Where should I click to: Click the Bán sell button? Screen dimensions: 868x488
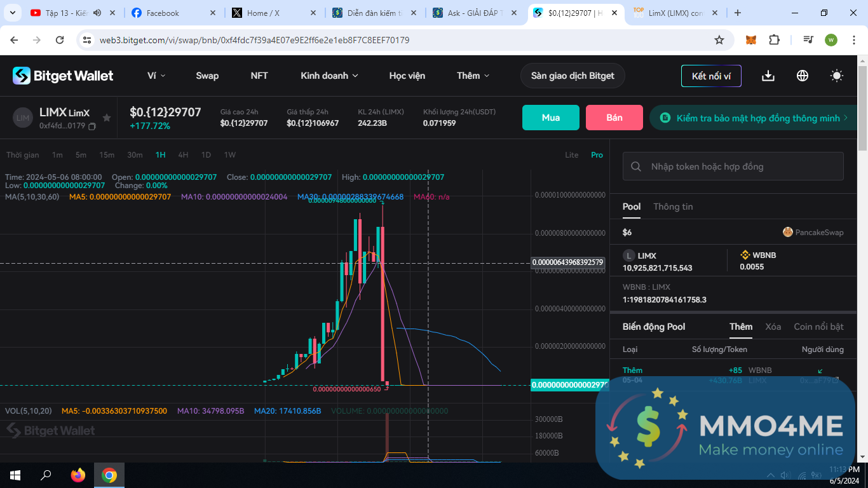tap(614, 118)
